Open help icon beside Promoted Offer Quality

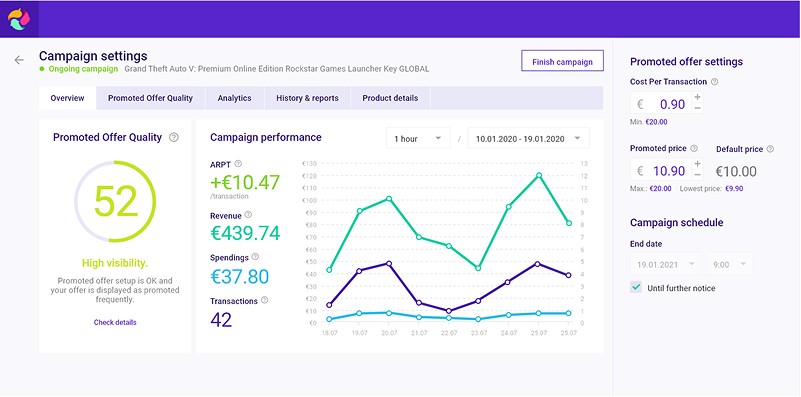(x=174, y=137)
